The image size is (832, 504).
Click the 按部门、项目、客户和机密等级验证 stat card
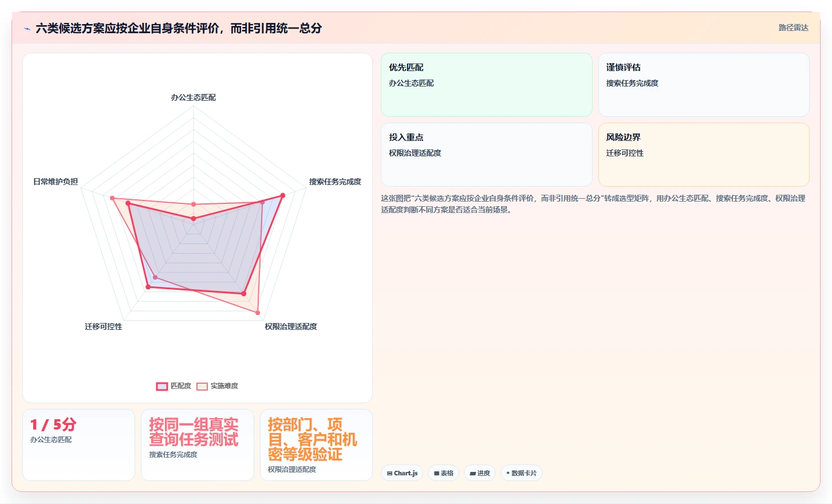316,445
